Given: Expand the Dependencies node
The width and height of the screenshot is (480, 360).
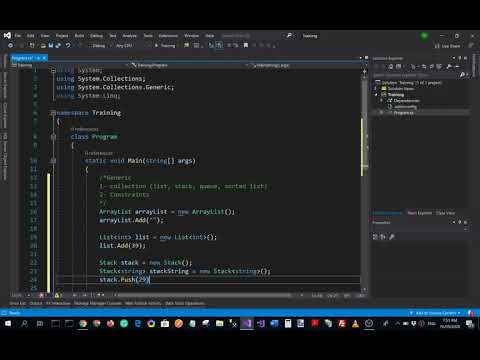Looking at the screenshot, I should [x=382, y=101].
